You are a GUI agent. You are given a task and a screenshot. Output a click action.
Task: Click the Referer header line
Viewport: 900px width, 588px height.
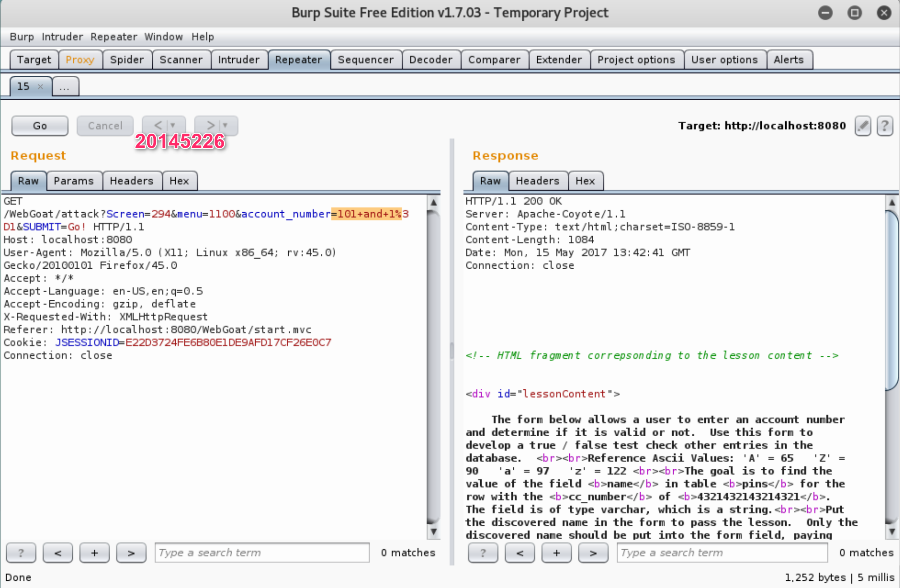point(157,330)
